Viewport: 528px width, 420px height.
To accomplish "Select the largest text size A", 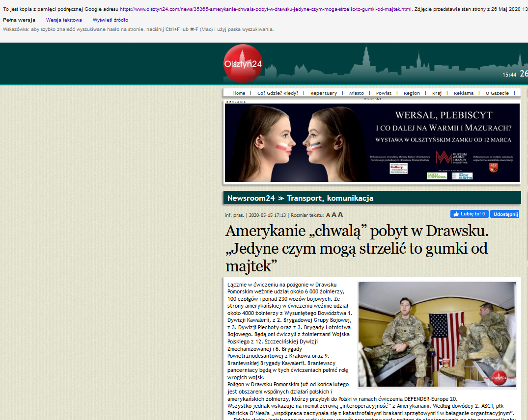I will click(x=340, y=214).
